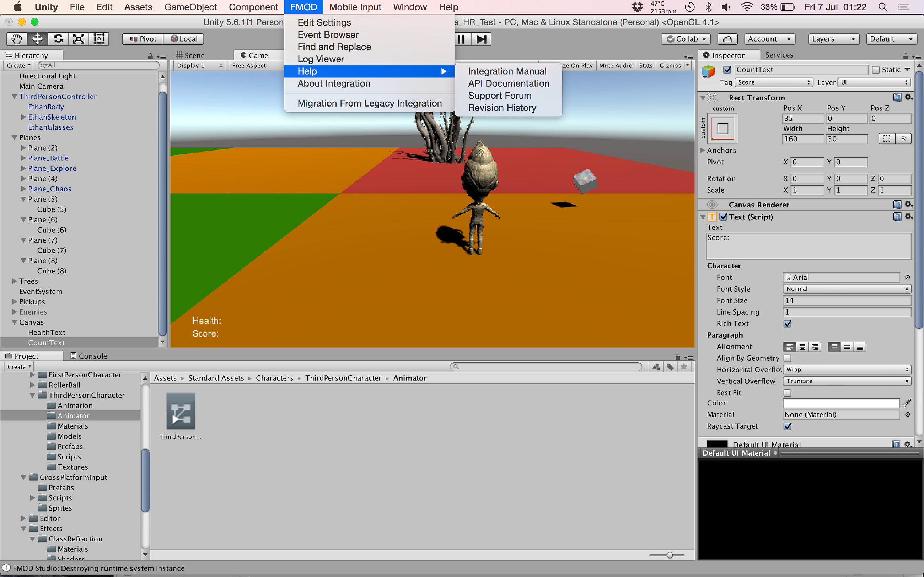Viewport: 924px width, 577px height.
Task: Open the cloud services icon button
Action: click(x=727, y=39)
